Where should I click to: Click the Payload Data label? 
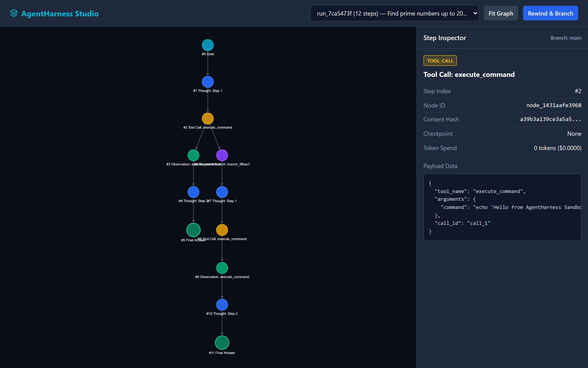coord(440,166)
